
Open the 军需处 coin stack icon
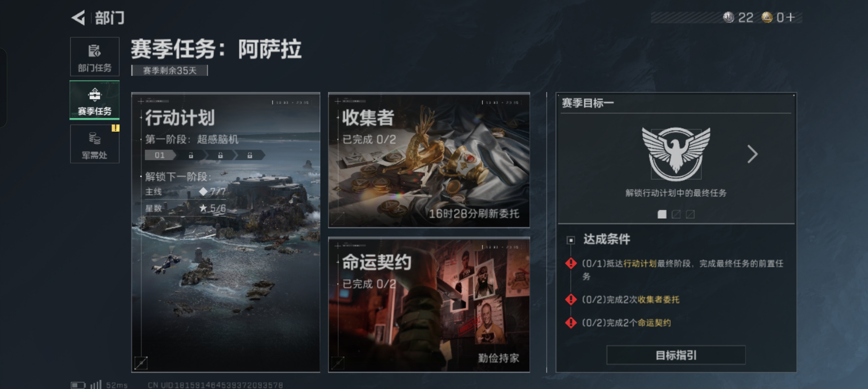[94, 138]
